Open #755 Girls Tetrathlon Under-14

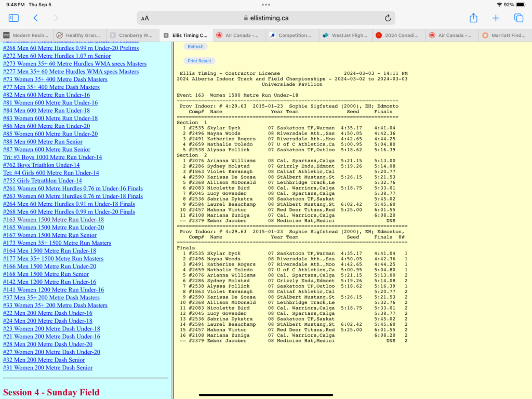pyautogui.click(x=43, y=181)
